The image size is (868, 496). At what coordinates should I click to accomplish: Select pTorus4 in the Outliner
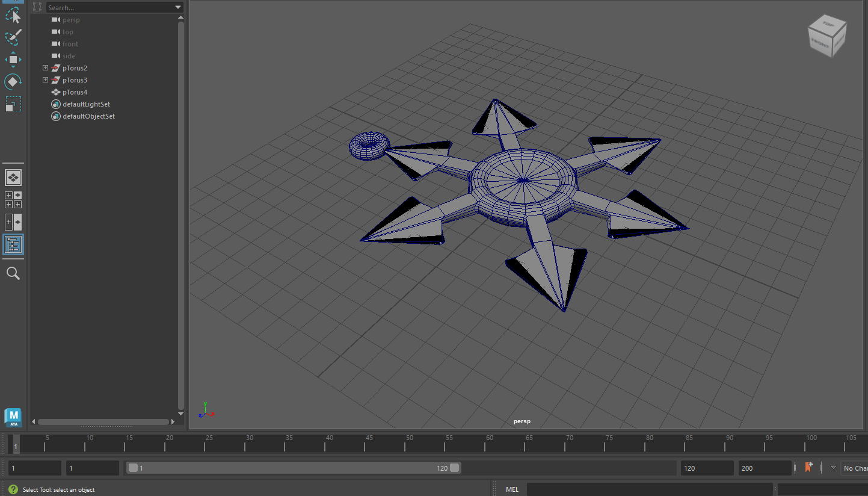pos(75,91)
